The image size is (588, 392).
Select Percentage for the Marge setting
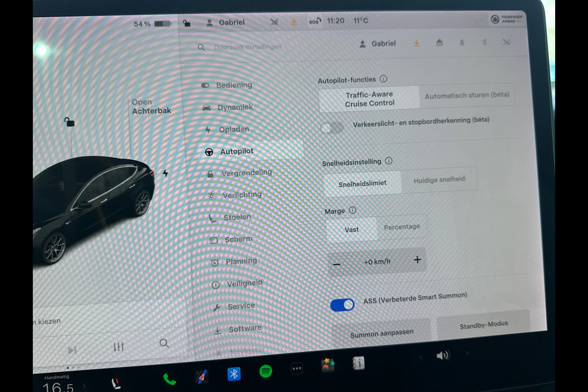(x=401, y=227)
